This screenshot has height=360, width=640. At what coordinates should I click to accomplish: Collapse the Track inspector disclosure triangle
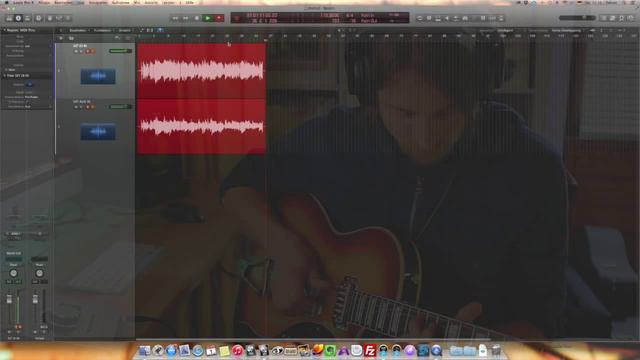4,76
